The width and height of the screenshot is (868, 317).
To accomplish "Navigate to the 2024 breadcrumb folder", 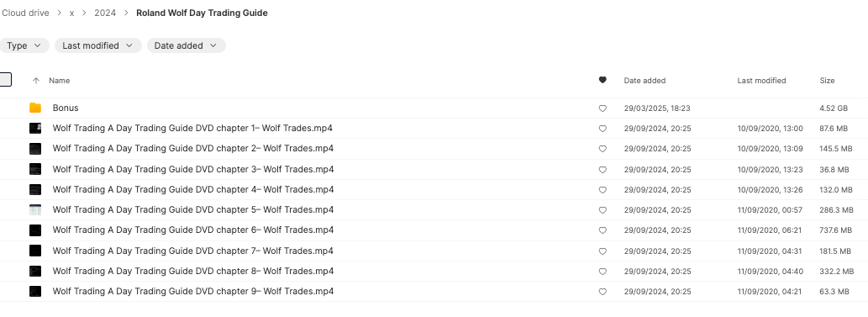I will [105, 13].
